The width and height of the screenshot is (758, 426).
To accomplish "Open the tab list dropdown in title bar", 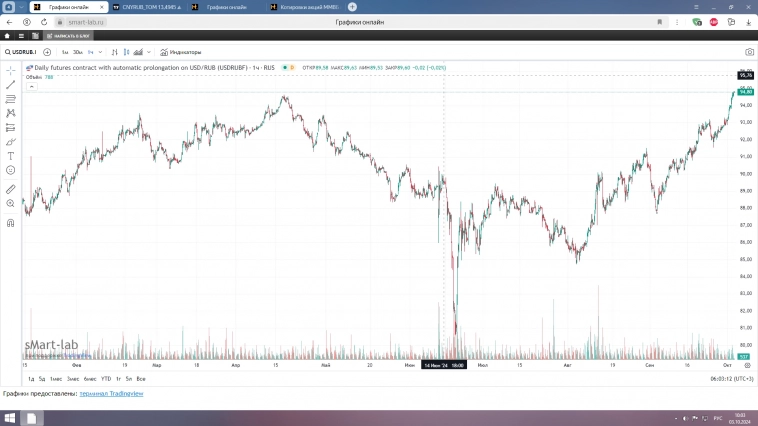I will click(x=21, y=7).
